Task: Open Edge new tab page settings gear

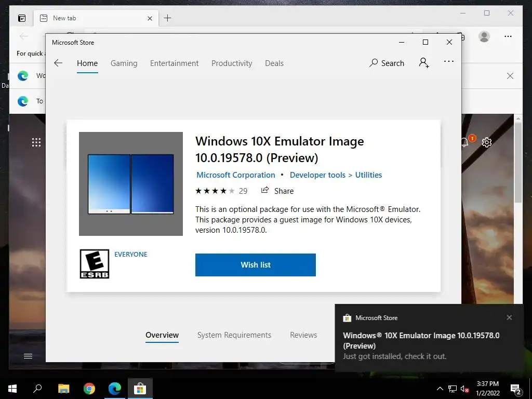Action: (x=486, y=142)
